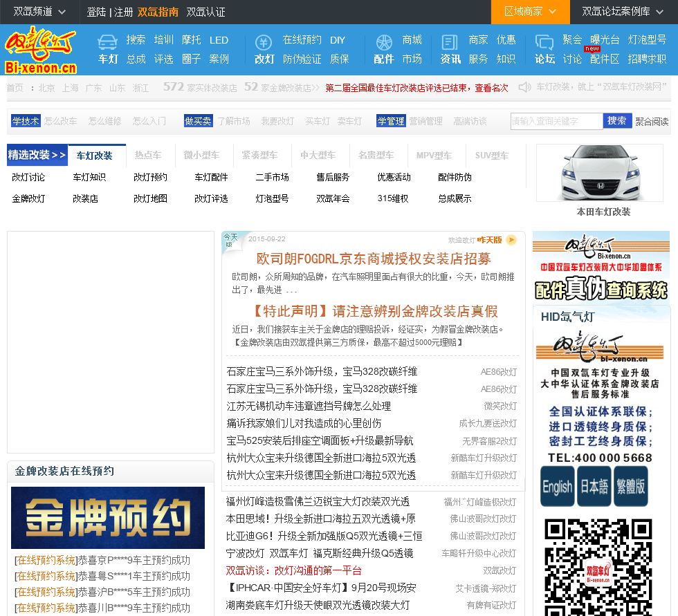Click the 注册 register link
The width and height of the screenshot is (678, 616).
123,12
